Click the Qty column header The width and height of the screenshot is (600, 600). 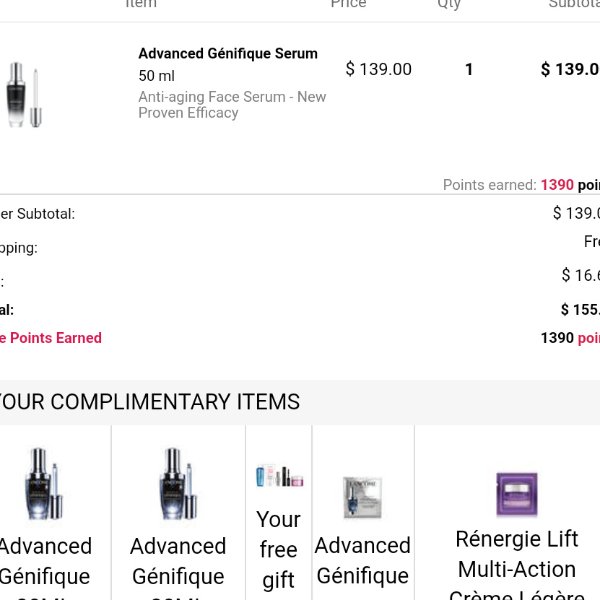click(449, 4)
